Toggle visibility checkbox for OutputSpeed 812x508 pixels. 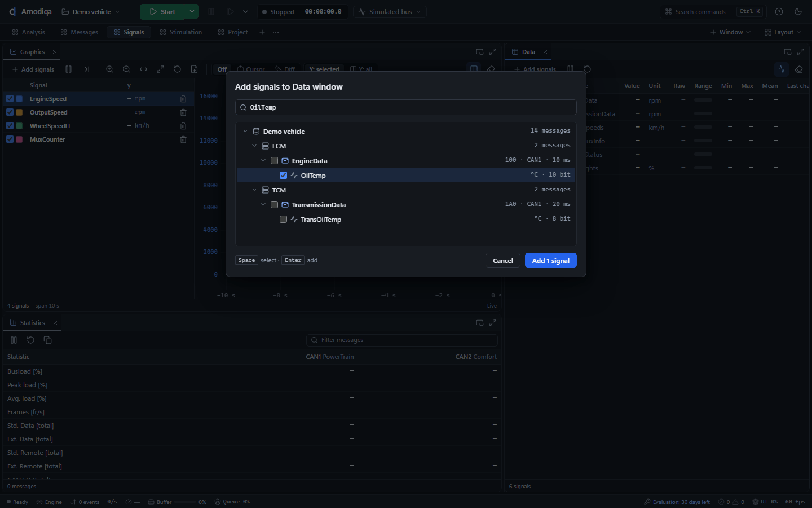pyautogui.click(x=10, y=112)
